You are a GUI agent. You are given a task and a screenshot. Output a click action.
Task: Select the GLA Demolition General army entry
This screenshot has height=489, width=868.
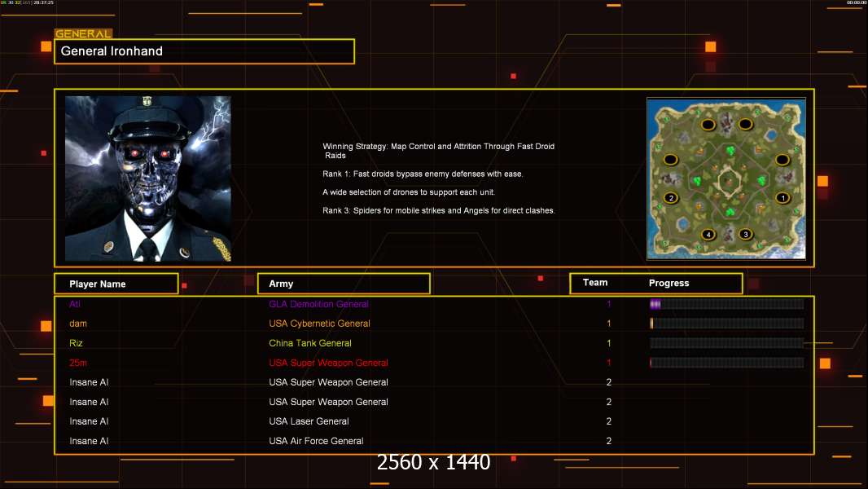coord(318,304)
